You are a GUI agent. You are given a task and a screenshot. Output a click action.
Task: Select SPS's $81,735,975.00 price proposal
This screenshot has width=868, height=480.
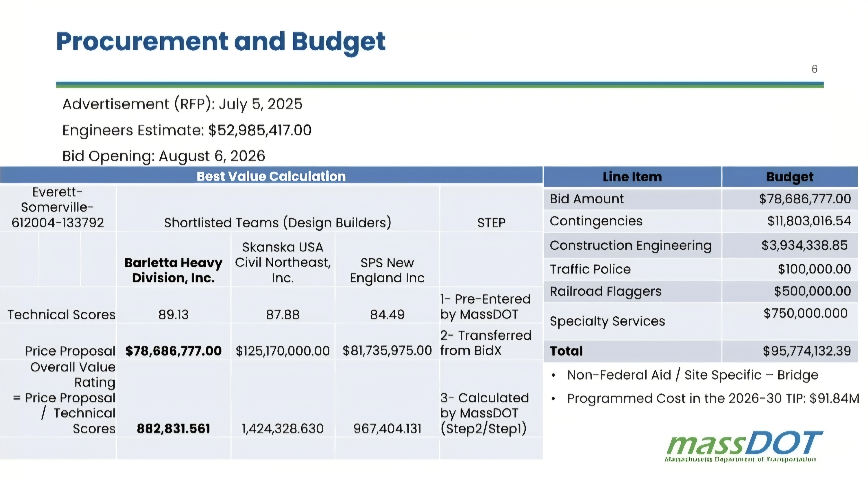[x=387, y=351]
